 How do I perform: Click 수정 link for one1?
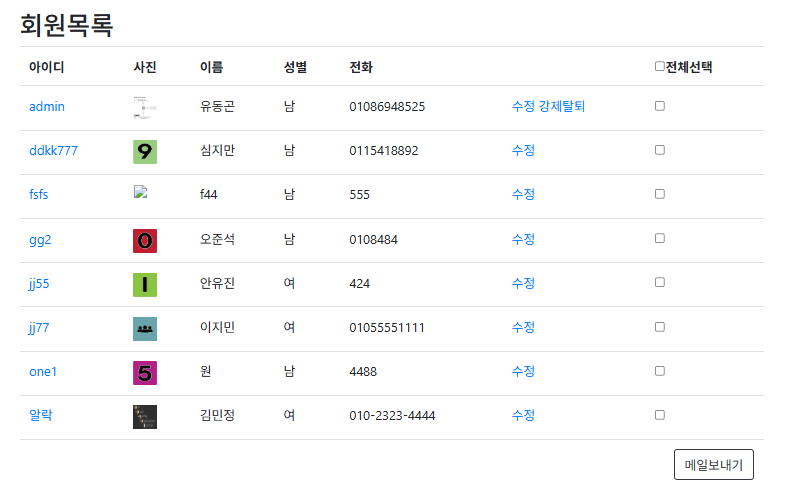tap(523, 371)
